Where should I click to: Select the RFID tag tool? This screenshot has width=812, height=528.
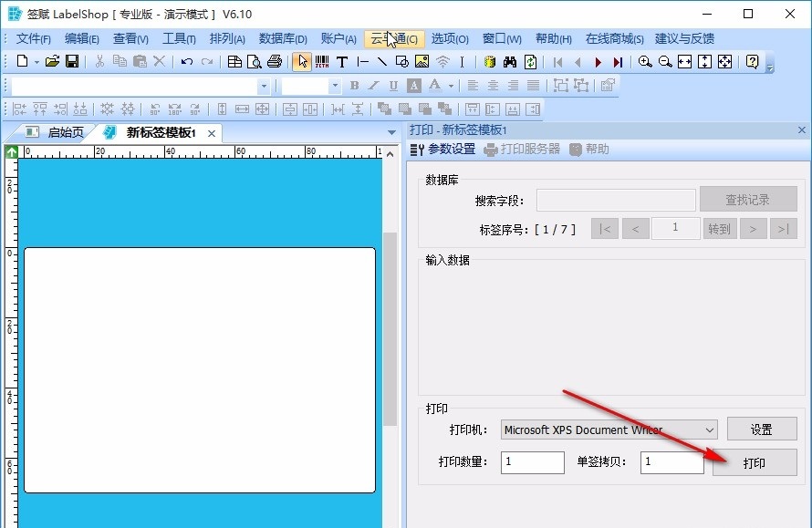[443, 61]
